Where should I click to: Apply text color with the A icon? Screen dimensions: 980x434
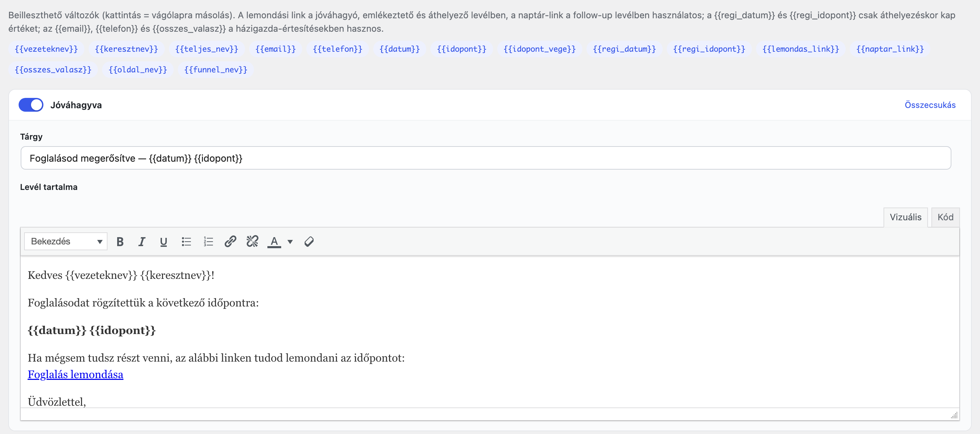(x=274, y=241)
